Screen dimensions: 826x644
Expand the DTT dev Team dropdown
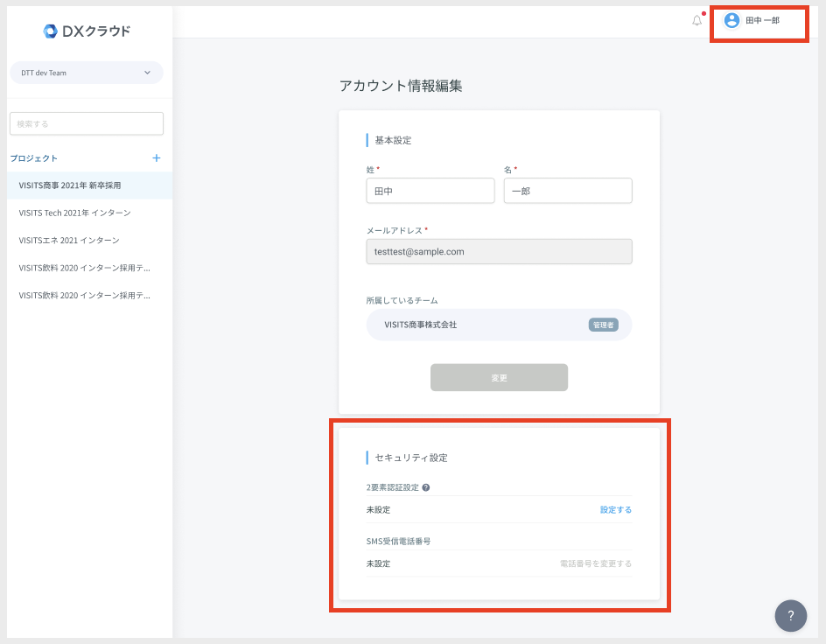87,73
